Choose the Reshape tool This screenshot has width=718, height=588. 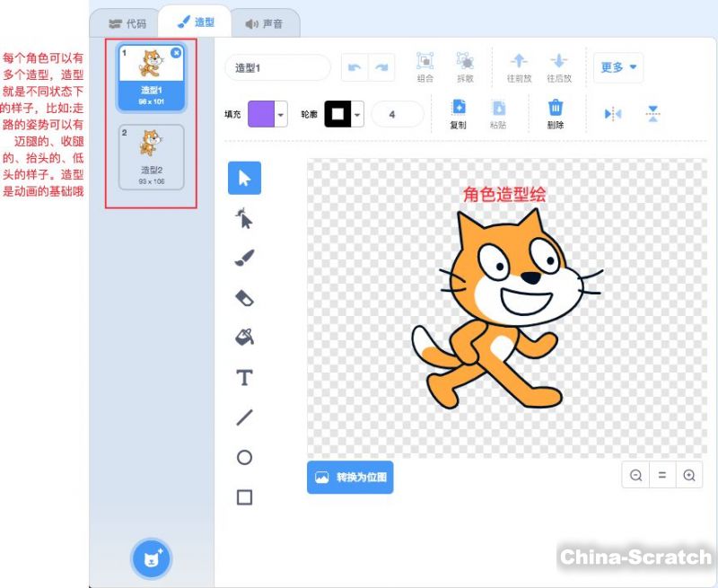coord(244,218)
